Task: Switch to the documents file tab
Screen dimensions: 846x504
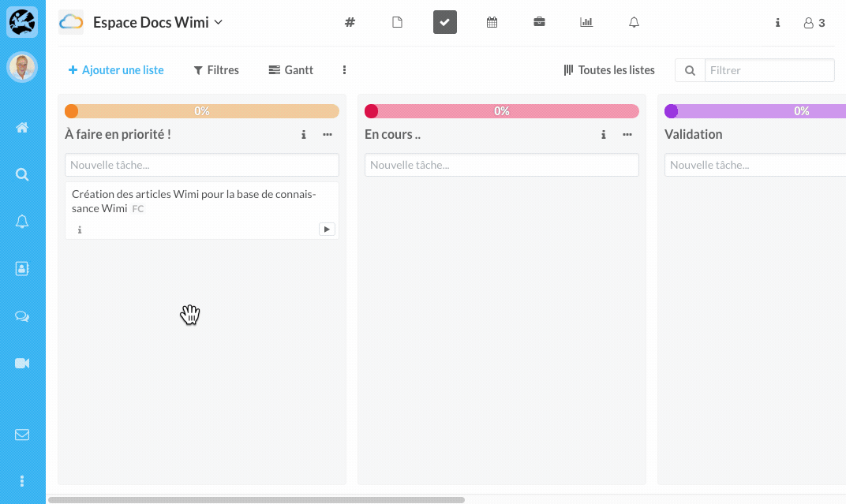Action: click(x=397, y=23)
